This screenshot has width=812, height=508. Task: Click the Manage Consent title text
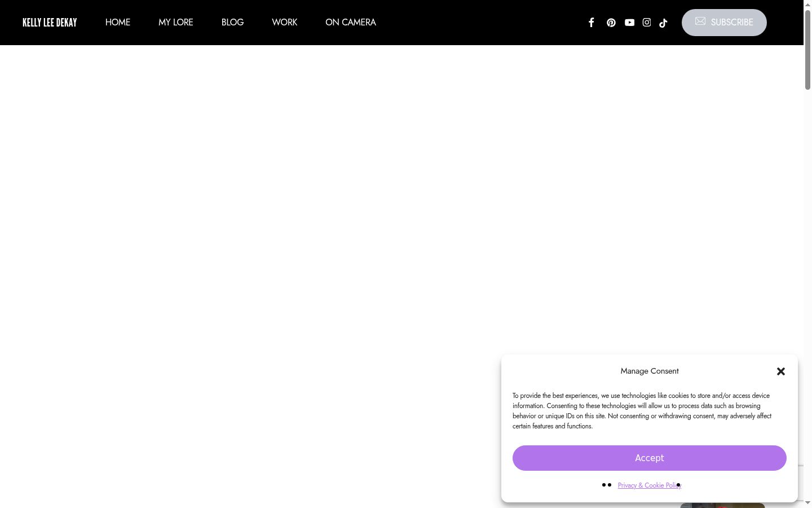coord(650,371)
